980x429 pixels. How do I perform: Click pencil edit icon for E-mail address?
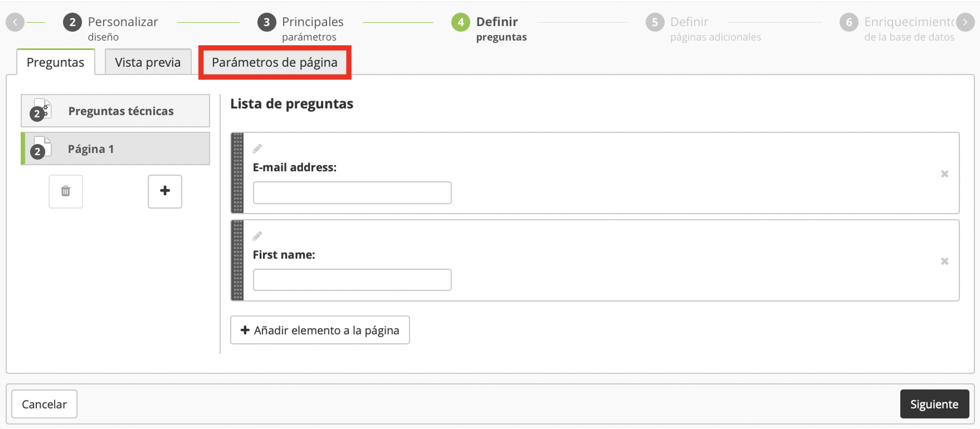(x=257, y=149)
